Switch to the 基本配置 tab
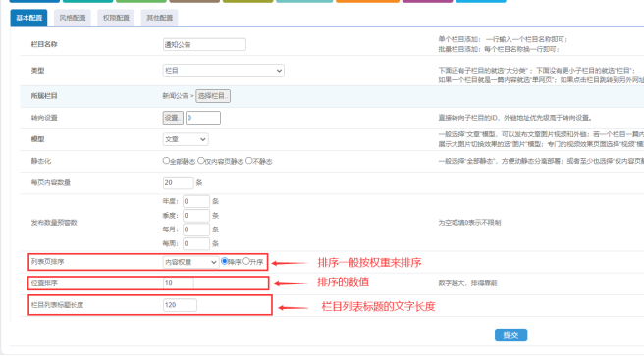The width and height of the screenshot is (644, 356). pyautogui.click(x=29, y=18)
